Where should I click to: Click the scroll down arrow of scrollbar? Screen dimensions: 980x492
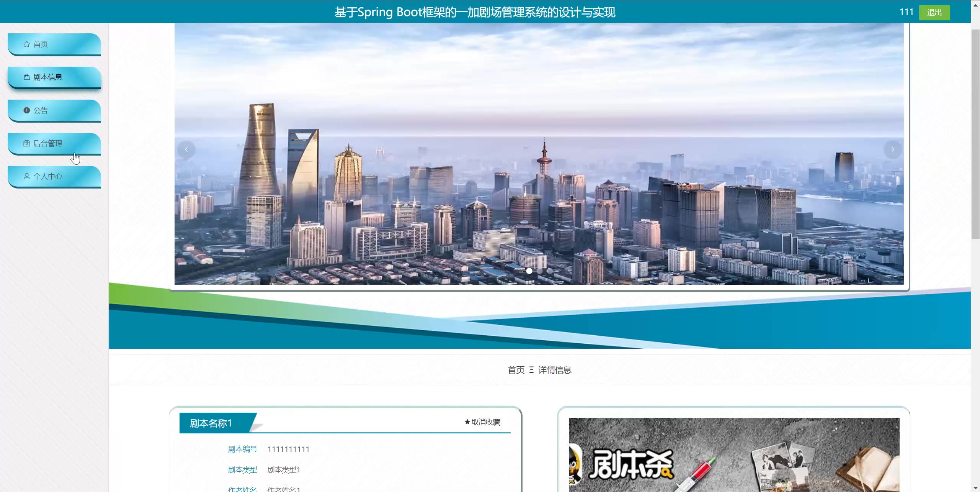pyautogui.click(x=975, y=488)
